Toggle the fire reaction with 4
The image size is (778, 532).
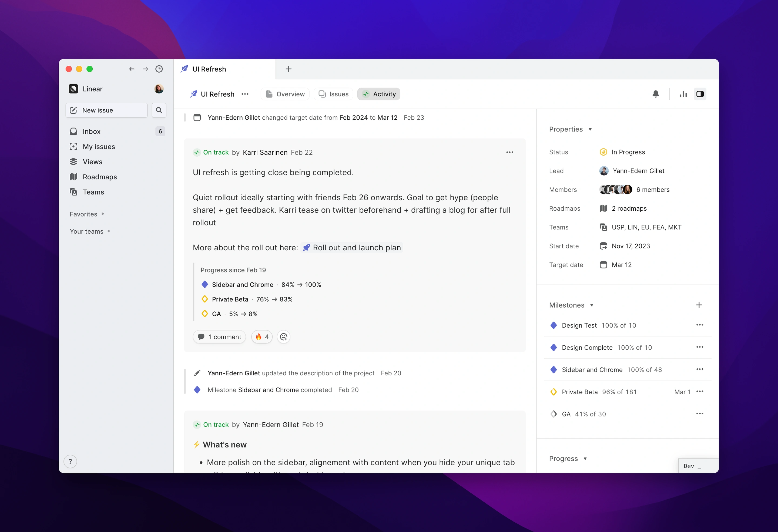[262, 337]
